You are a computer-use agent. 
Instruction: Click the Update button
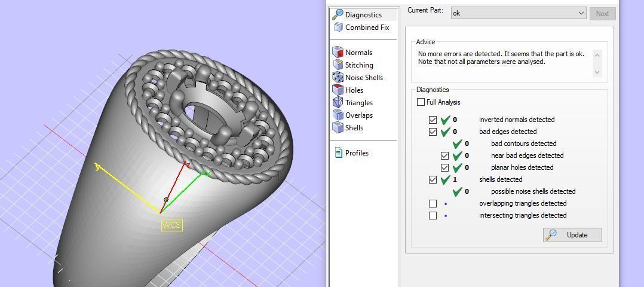point(572,235)
